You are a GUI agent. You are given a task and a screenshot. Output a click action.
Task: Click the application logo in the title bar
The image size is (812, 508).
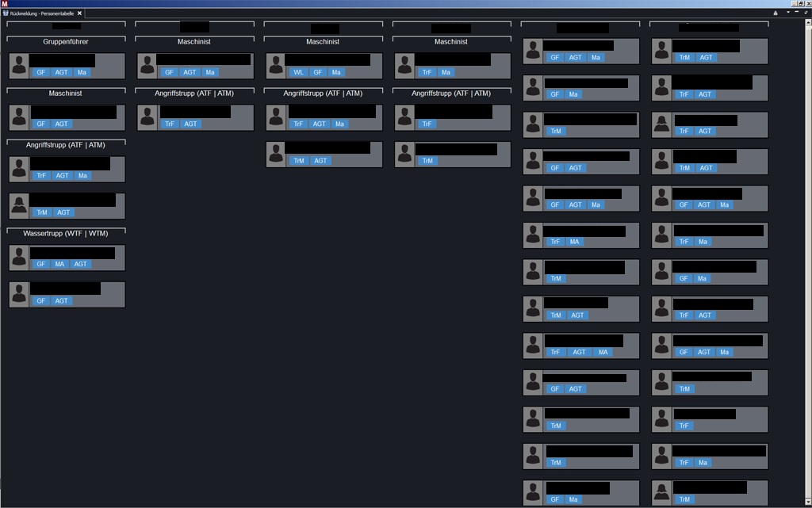[4, 4]
